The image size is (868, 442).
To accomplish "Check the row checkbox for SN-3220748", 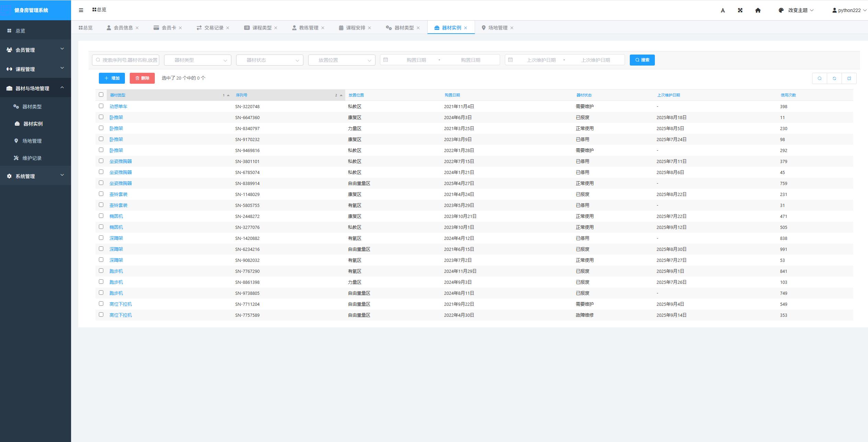I will tap(101, 106).
